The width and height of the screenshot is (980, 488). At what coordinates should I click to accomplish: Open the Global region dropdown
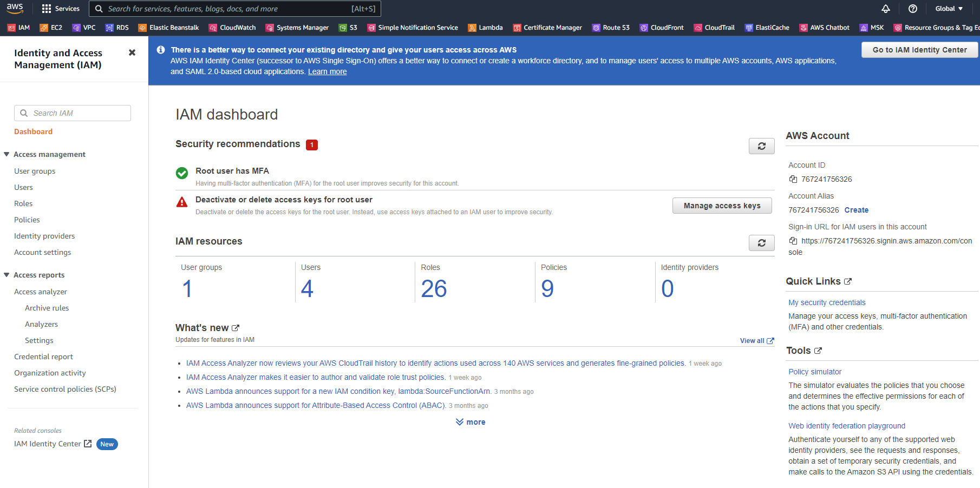pos(949,9)
